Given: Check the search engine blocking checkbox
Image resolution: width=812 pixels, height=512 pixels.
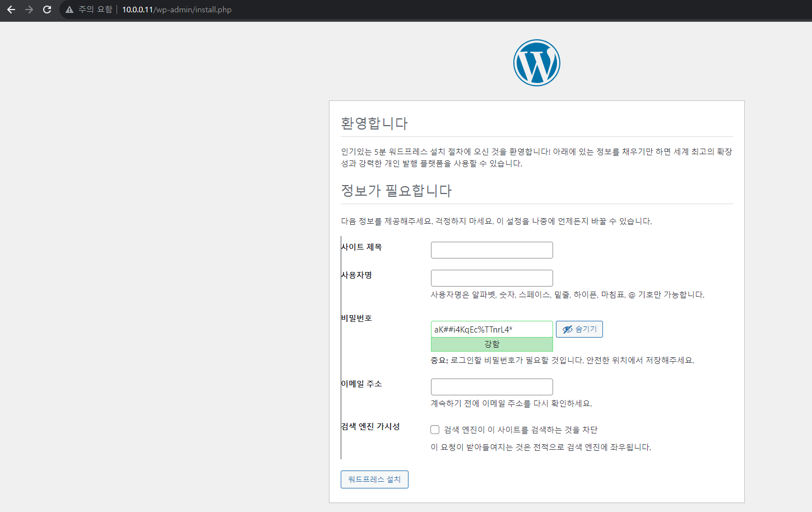Looking at the screenshot, I should coord(435,430).
